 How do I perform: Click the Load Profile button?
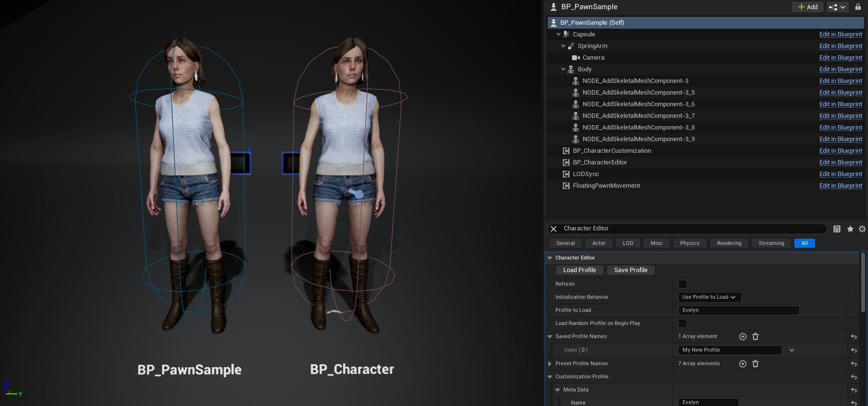[579, 270]
